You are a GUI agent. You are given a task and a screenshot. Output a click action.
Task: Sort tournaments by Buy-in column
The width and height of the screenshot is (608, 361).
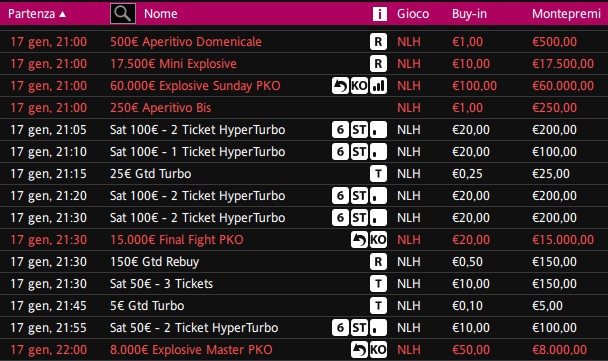coord(469,14)
